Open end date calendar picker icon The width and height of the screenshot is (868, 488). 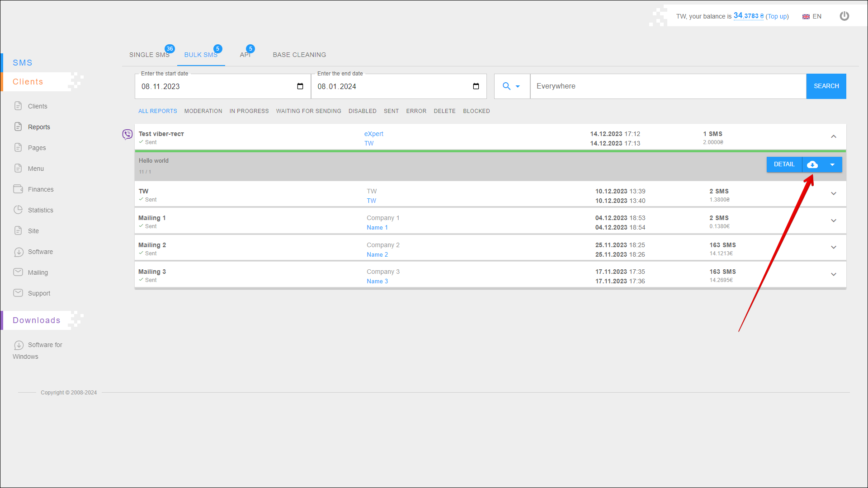(476, 86)
